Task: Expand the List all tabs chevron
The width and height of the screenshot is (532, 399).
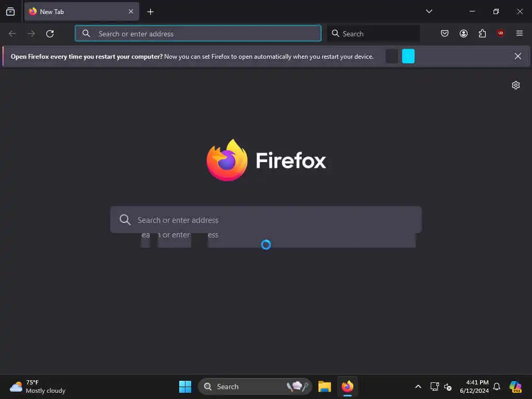Action: coord(429,11)
